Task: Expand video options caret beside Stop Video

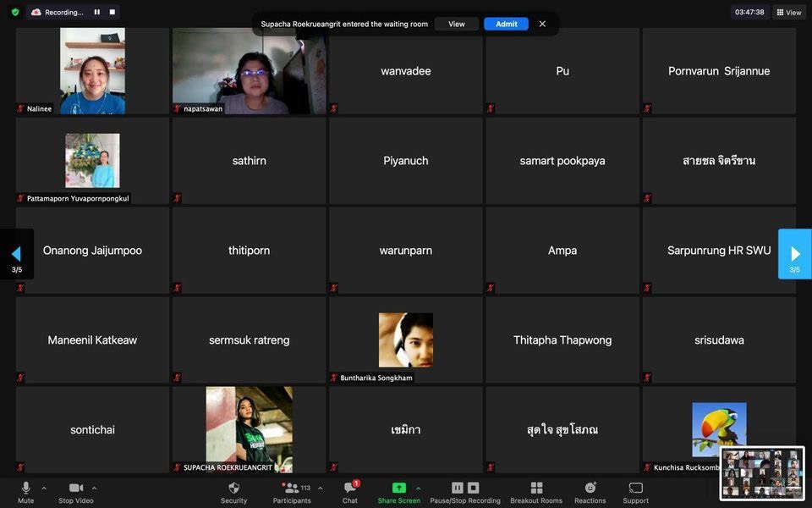Action: (x=94, y=488)
